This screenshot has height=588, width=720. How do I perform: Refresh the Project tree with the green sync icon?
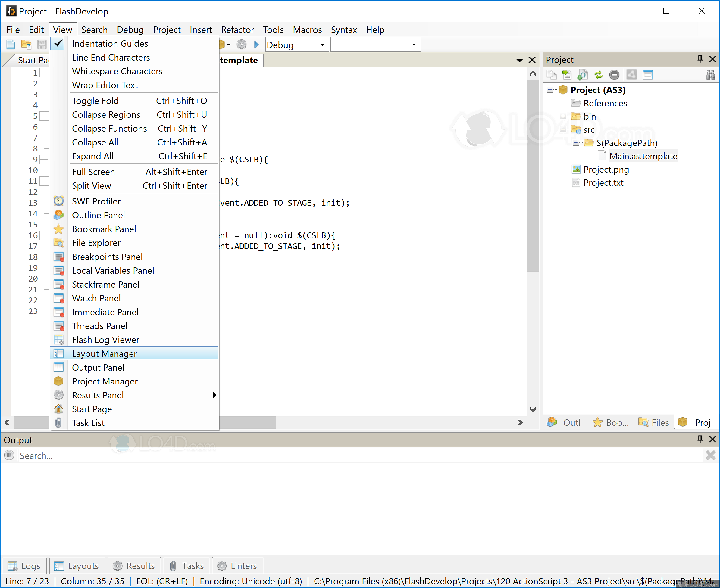[599, 75]
